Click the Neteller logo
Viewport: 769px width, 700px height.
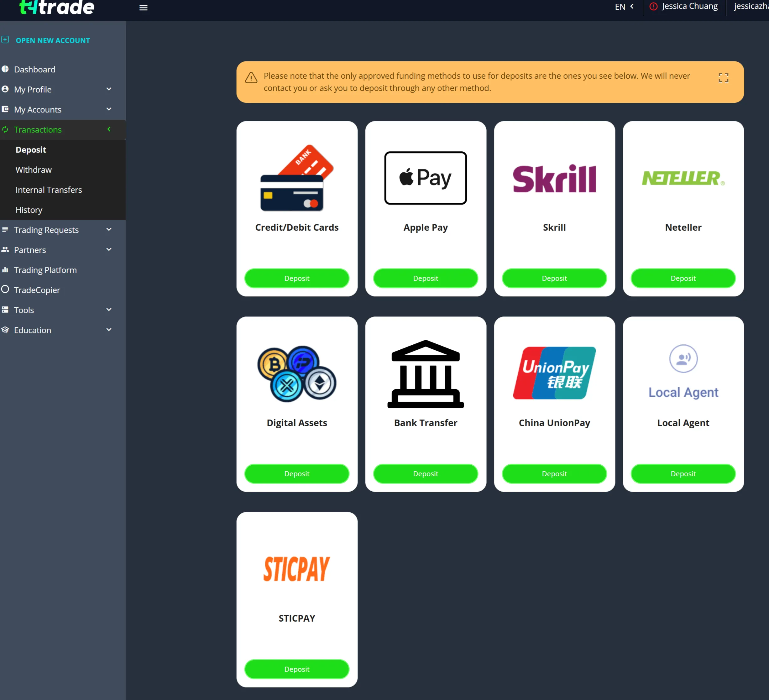click(683, 178)
